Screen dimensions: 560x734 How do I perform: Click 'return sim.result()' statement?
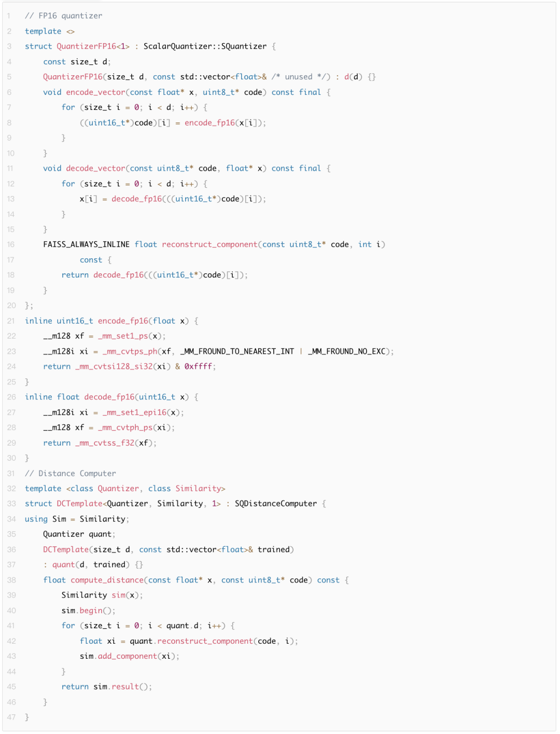(x=107, y=687)
